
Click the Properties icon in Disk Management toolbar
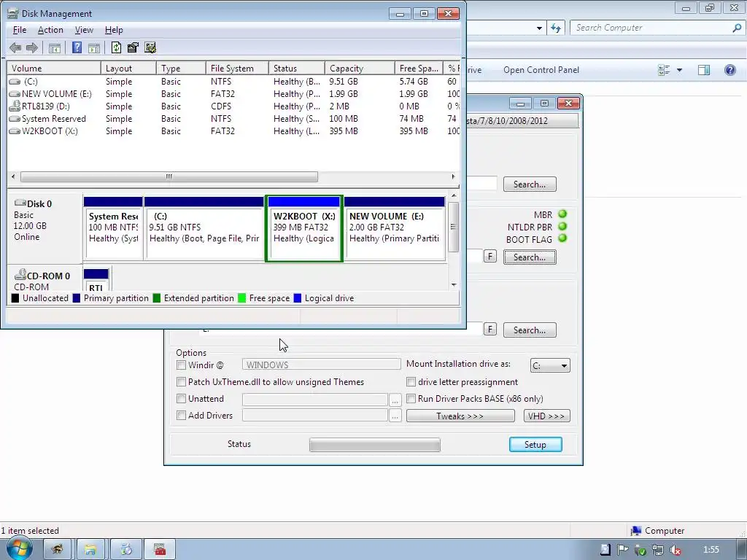click(x=133, y=47)
